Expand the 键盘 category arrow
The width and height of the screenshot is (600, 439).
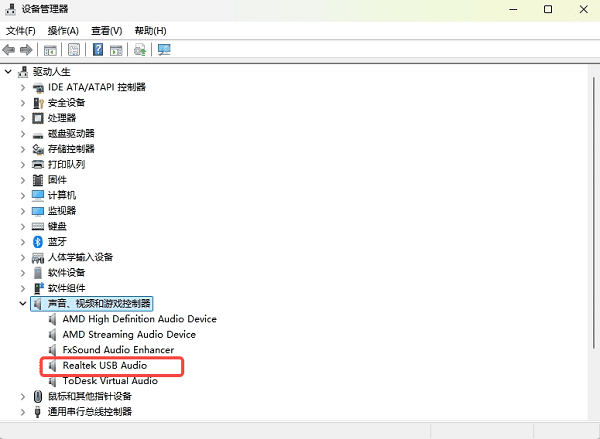coord(23,227)
